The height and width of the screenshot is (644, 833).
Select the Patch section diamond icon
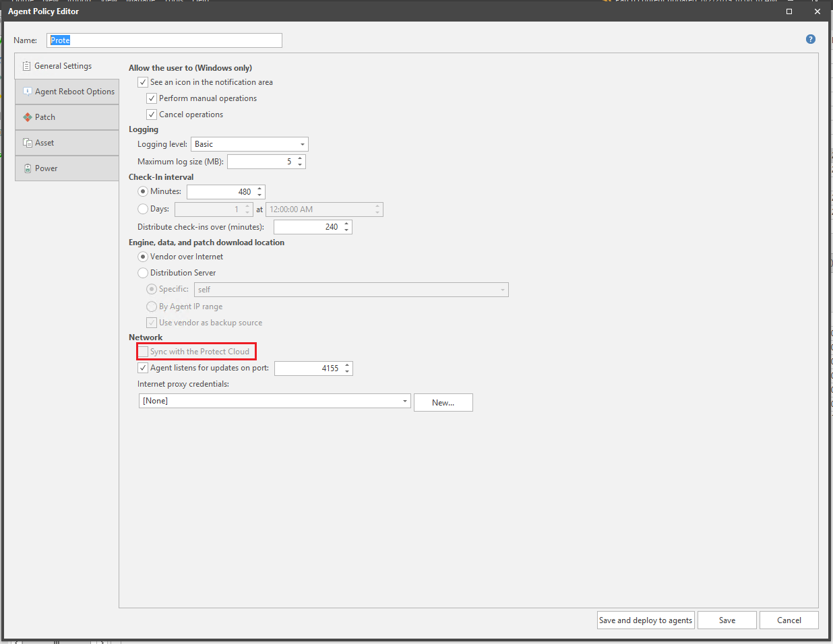pos(26,117)
